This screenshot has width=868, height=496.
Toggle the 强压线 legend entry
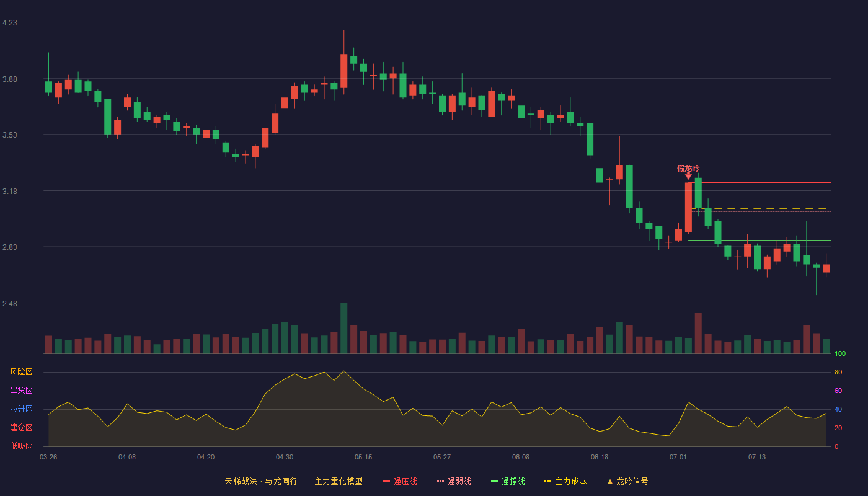pos(400,481)
